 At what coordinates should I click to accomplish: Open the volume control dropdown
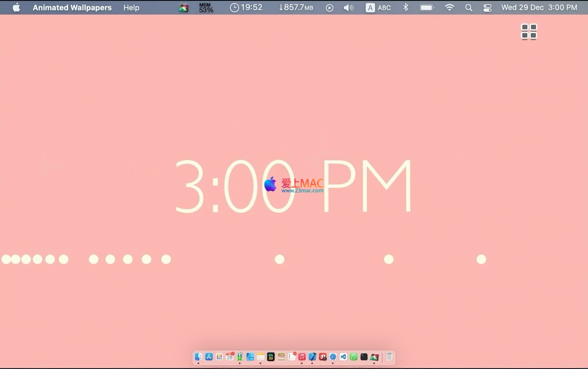click(348, 7)
